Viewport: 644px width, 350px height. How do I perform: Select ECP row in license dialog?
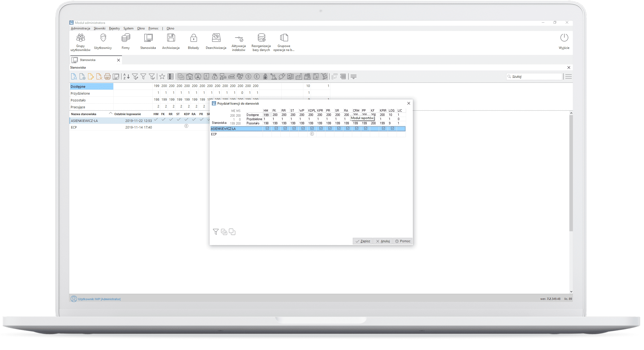coord(308,134)
